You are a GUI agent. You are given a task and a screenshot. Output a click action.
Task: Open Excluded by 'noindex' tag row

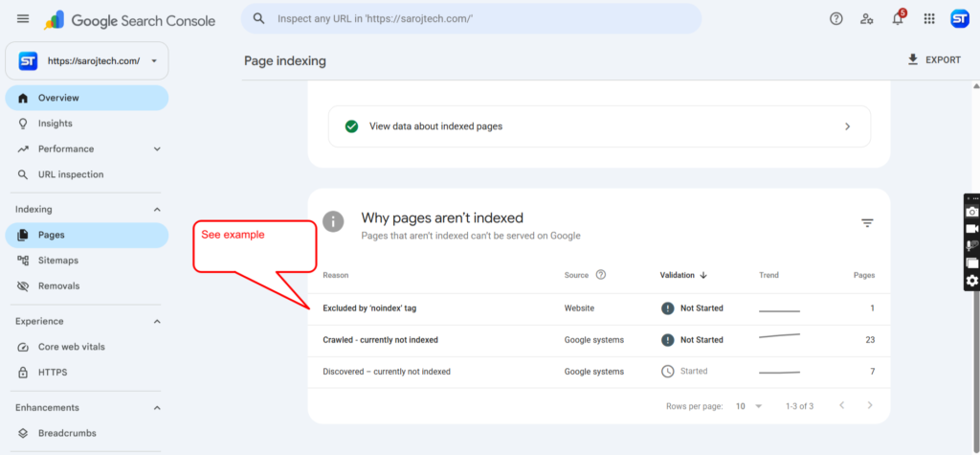(599, 308)
